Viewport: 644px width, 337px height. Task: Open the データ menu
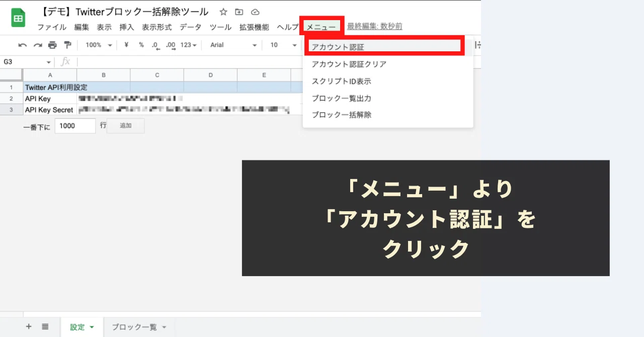[x=190, y=27]
